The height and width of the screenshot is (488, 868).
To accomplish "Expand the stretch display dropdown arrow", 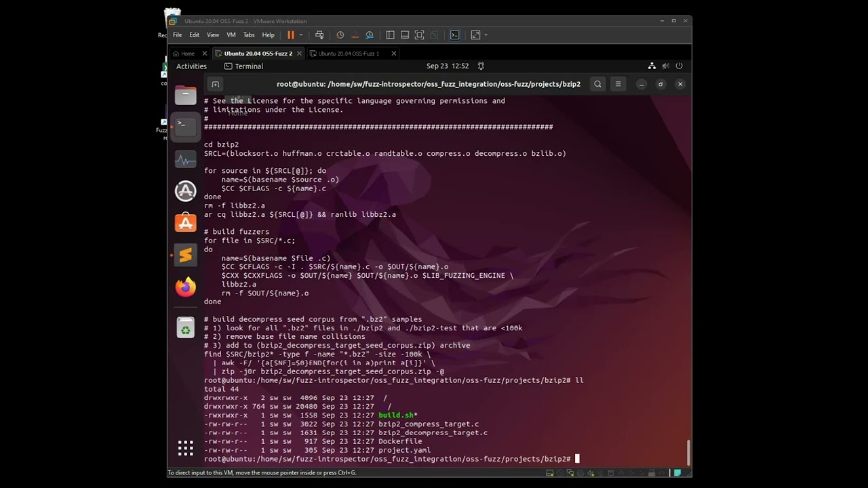I will click(x=486, y=35).
